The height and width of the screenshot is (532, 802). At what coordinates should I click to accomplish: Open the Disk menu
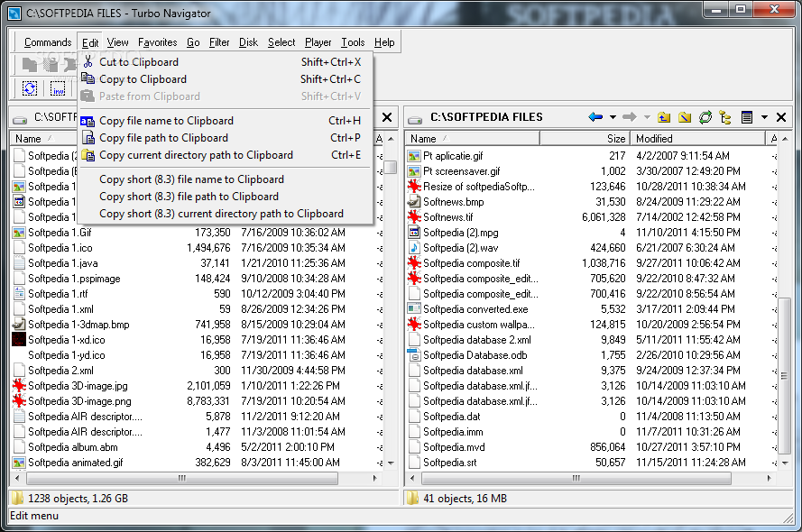coord(249,42)
